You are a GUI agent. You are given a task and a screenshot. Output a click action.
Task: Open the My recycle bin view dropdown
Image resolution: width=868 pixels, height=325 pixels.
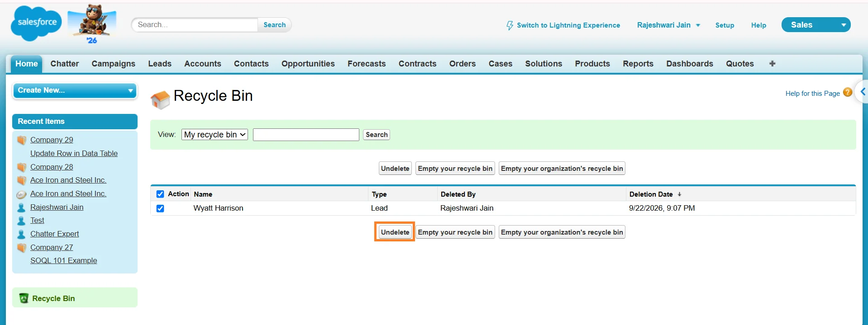tap(215, 135)
